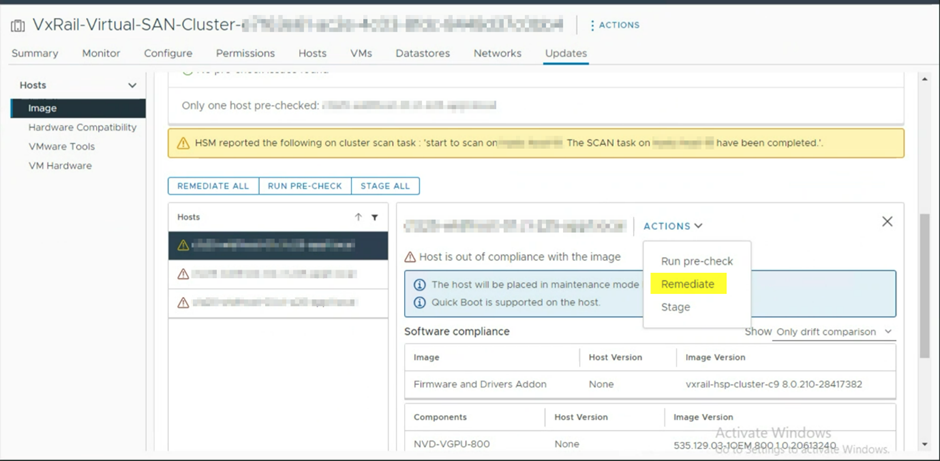Click Image Version header in Image table

coord(715,357)
